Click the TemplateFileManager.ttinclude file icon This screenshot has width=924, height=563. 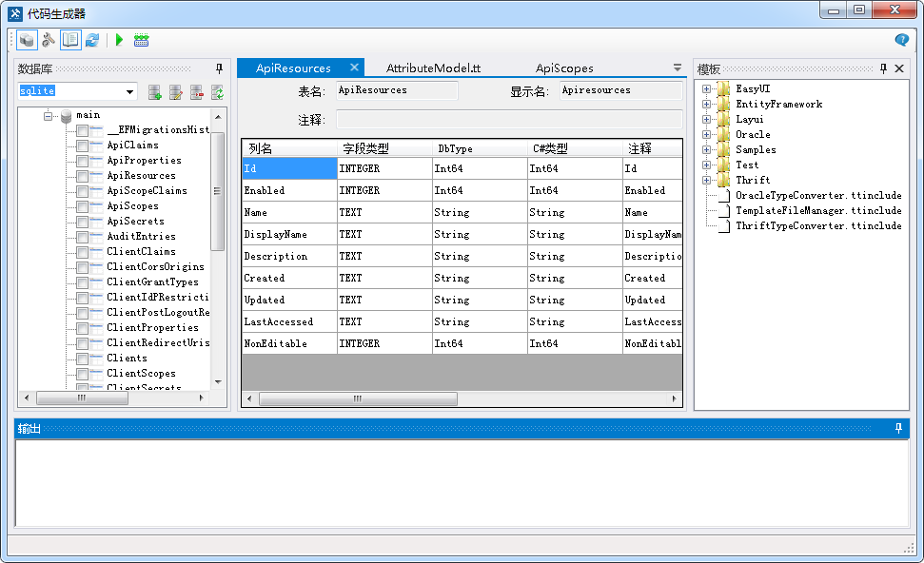724,211
